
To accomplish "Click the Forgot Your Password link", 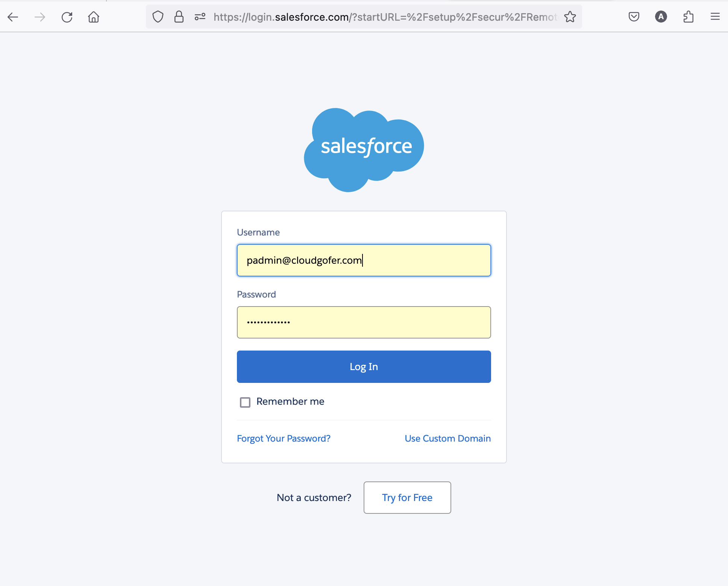I will (284, 438).
